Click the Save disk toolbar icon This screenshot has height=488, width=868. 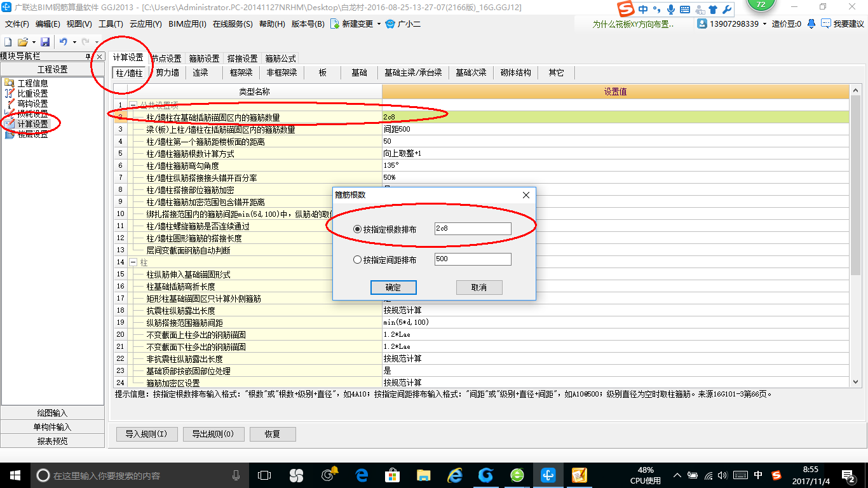click(45, 42)
